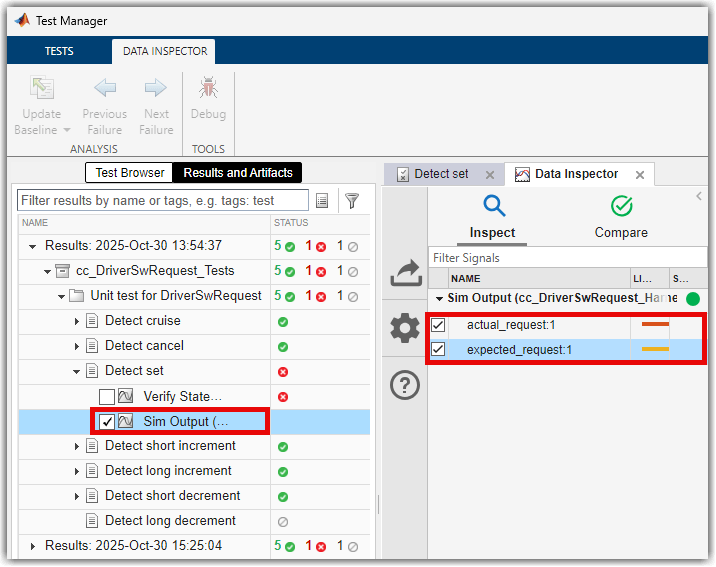Click the LI... line column header
Viewport: 716px width, 567px height.
[650, 278]
